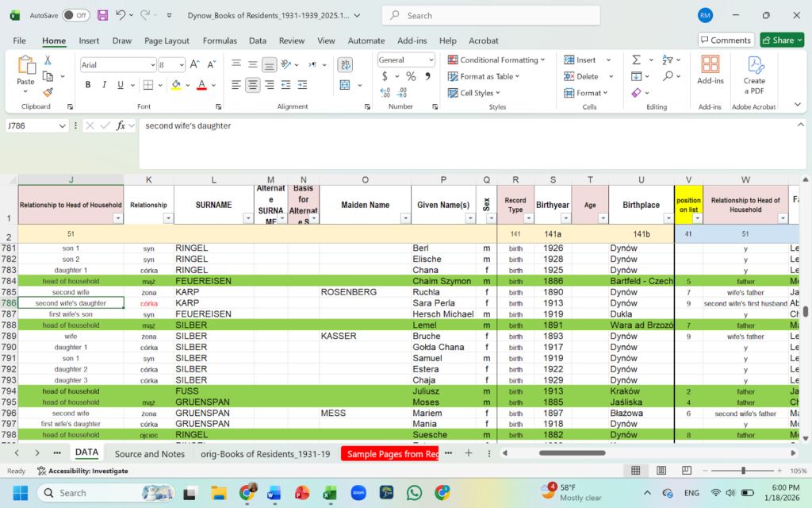Image resolution: width=812 pixels, height=508 pixels.
Task: Toggle Wrap Text button
Action: click(345, 65)
